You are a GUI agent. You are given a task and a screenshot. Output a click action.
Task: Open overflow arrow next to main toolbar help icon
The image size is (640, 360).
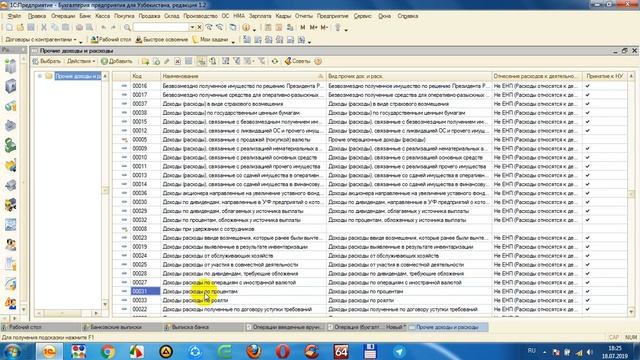254,29
